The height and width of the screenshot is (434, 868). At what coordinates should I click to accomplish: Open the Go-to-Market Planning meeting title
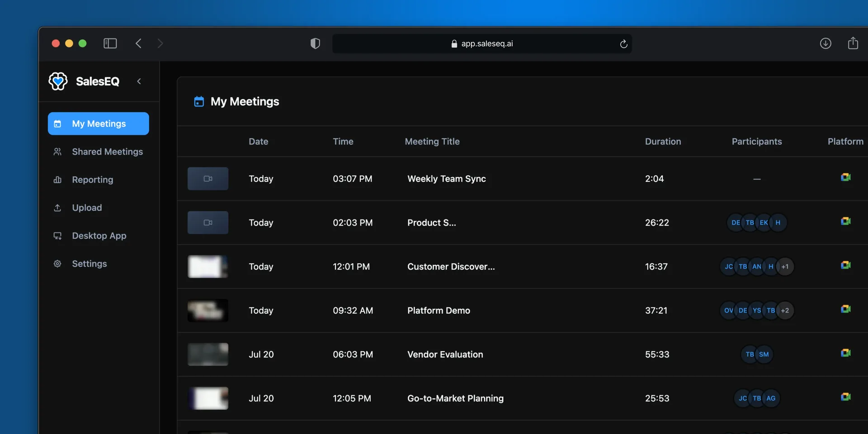455,398
